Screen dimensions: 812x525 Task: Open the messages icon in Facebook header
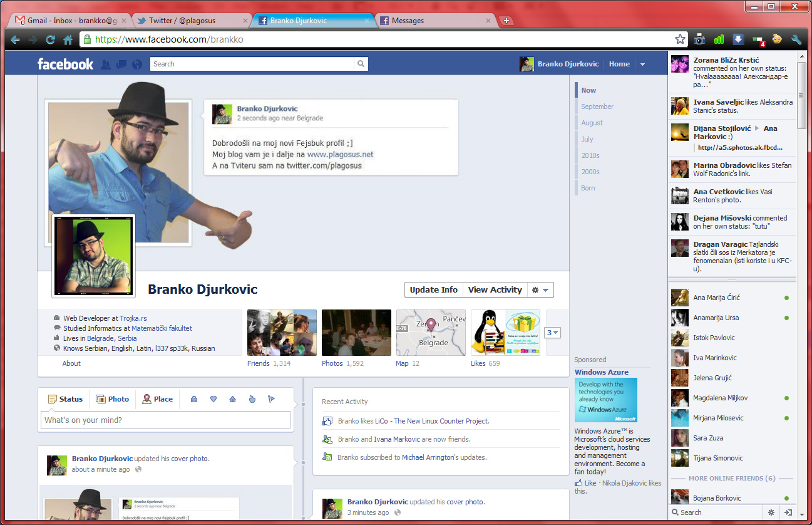click(121, 64)
